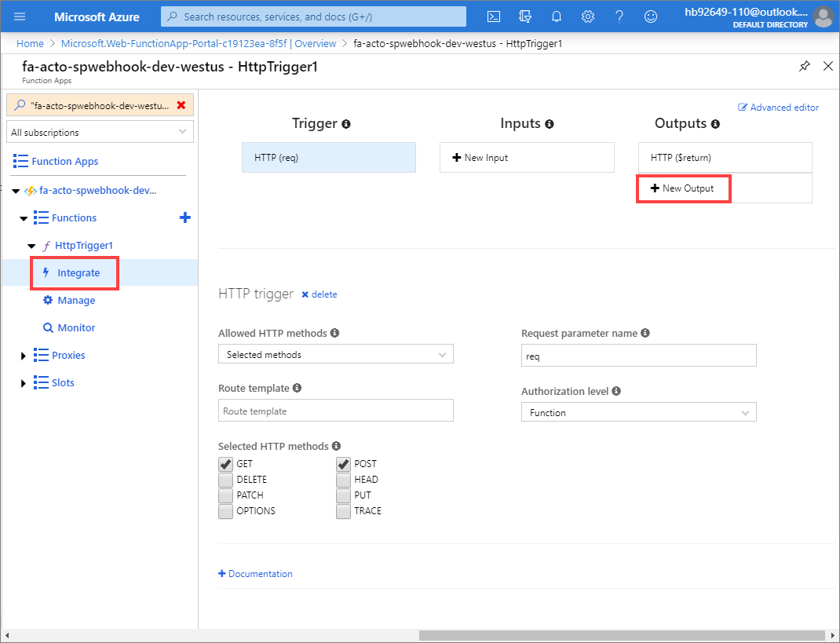Show info for Selected HTTP methods
The height and width of the screenshot is (643, 840).
coord(336,446)
